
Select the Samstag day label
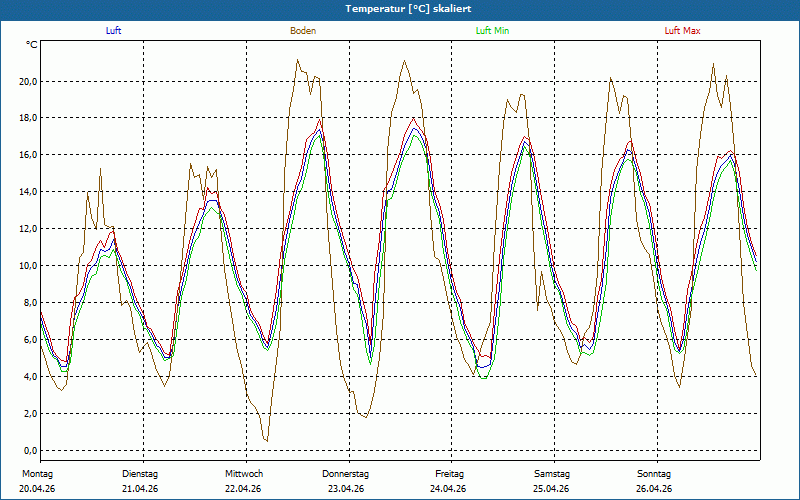[552, 474]
